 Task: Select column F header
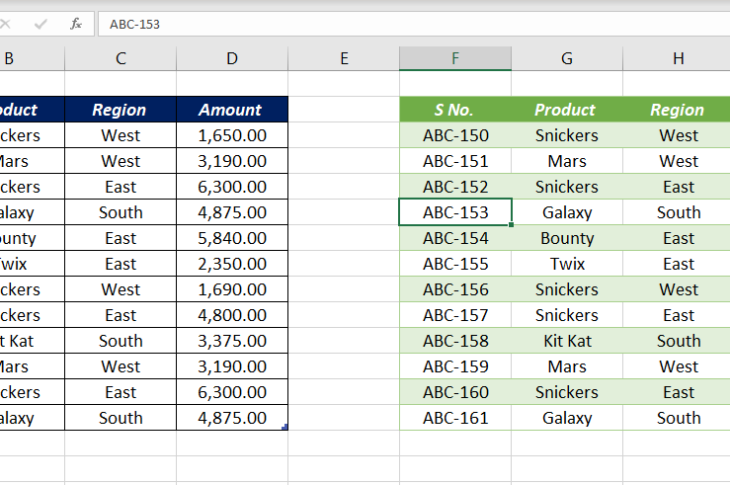point(455,58)
